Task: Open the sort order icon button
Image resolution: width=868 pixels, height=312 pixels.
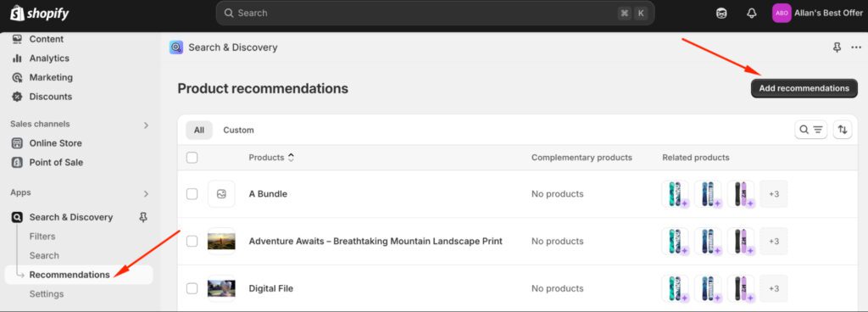Action: click(843, 130)
